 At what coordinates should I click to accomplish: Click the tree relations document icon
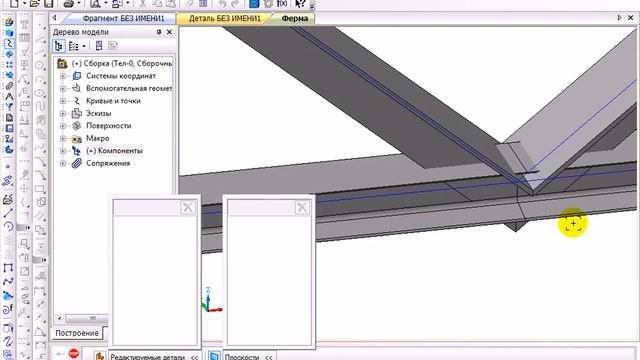[99, 46]
